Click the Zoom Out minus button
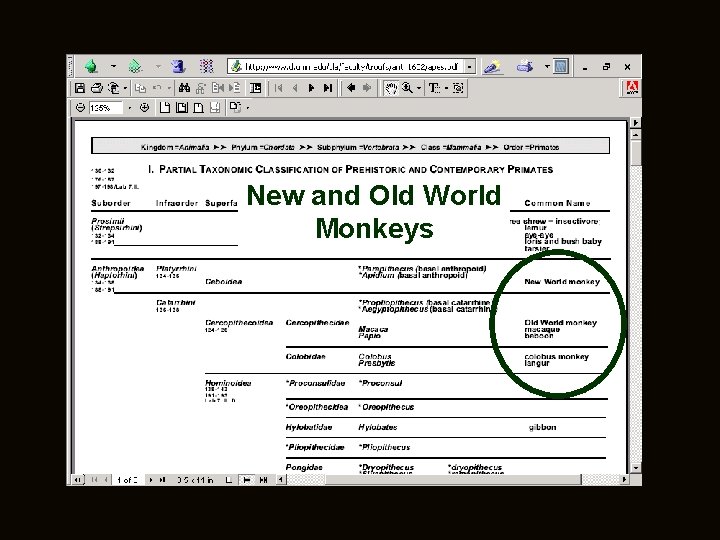 pyautogui.click(x=80, y=108)
